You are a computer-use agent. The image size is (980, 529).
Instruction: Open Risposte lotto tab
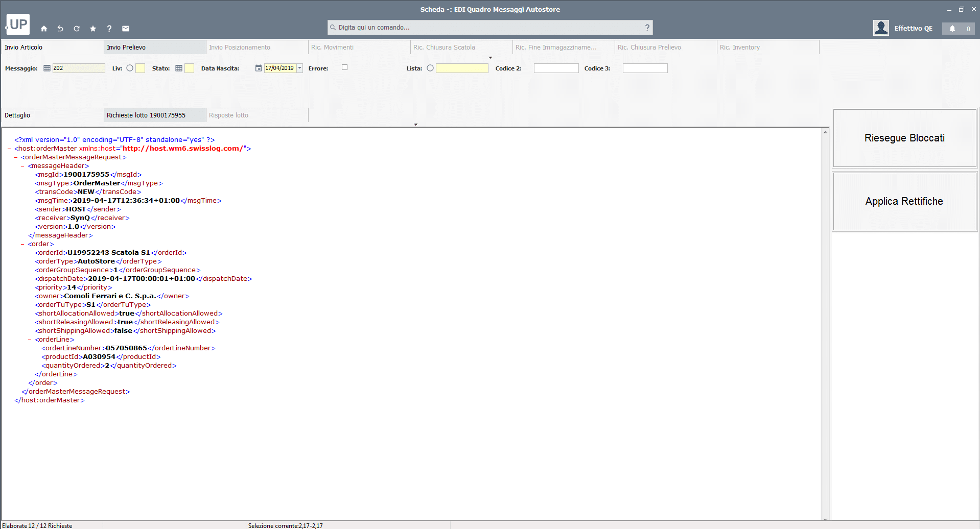257,115
